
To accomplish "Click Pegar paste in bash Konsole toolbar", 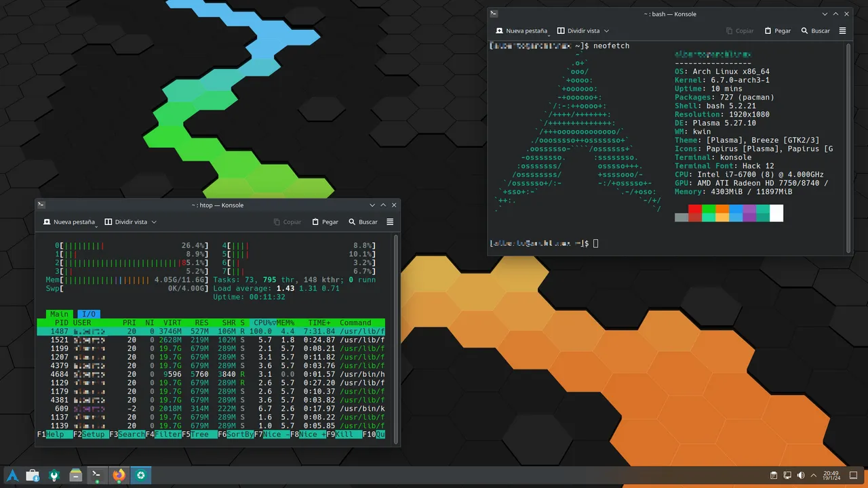I will [x=777, y=30].
